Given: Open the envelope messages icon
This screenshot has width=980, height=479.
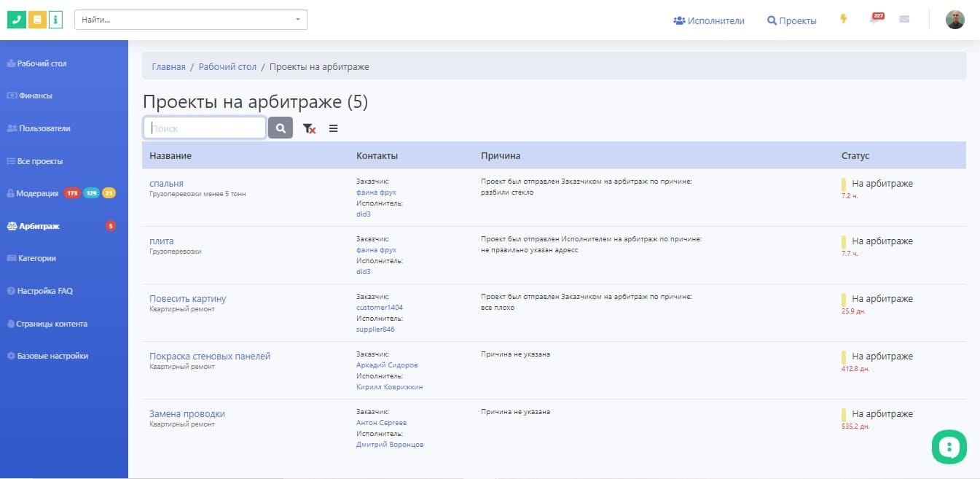Looking at the screenshot, I should point(904,20).
